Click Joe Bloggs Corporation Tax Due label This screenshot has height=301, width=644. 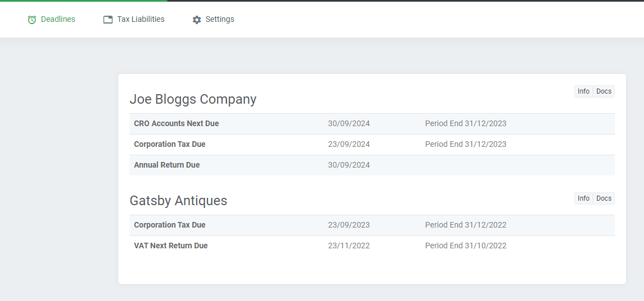[x=170, y=144]
